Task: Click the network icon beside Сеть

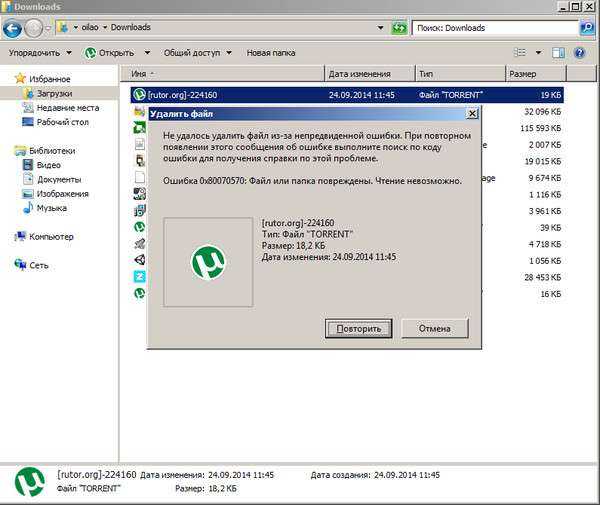Action: (x=20, y=265)
